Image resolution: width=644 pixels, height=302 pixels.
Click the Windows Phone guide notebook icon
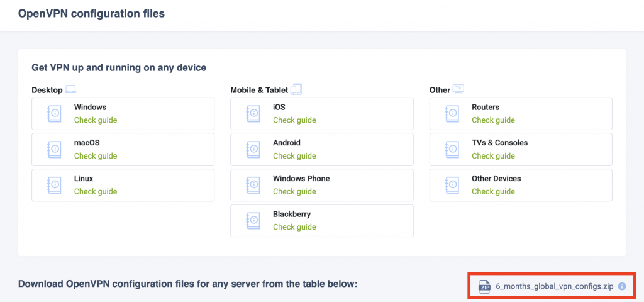(253, 185)
